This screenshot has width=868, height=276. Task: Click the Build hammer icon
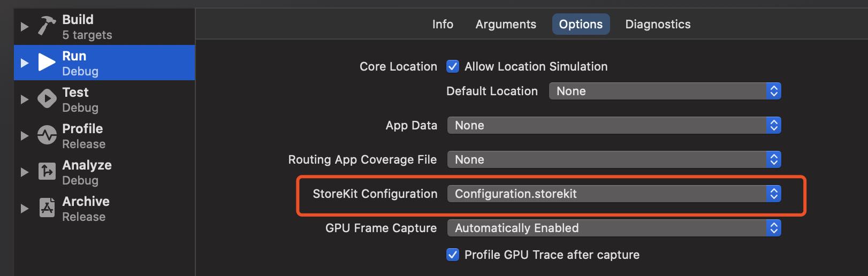pyautogui.click(x=47, y=26)
